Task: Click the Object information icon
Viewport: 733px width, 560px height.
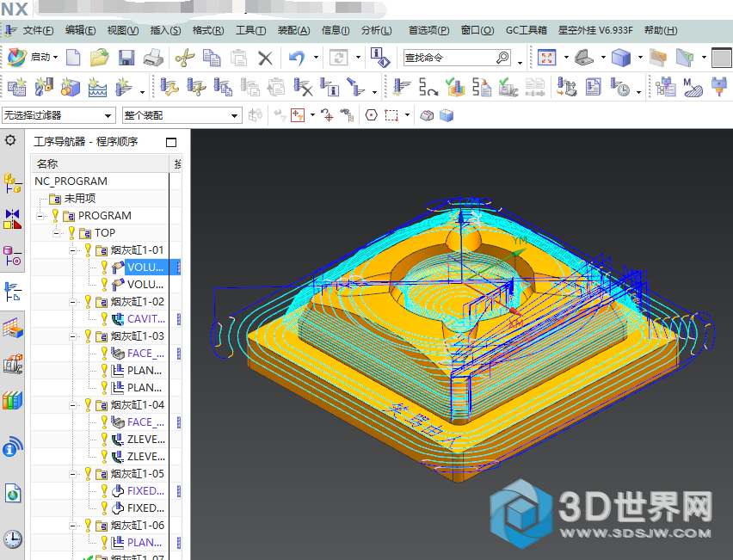Action: [380, 58]
